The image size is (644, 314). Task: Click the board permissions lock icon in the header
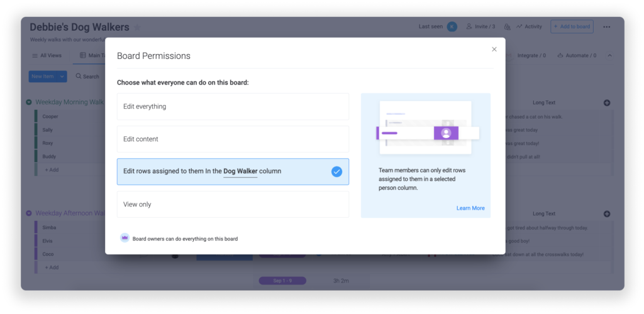[507, 27]
